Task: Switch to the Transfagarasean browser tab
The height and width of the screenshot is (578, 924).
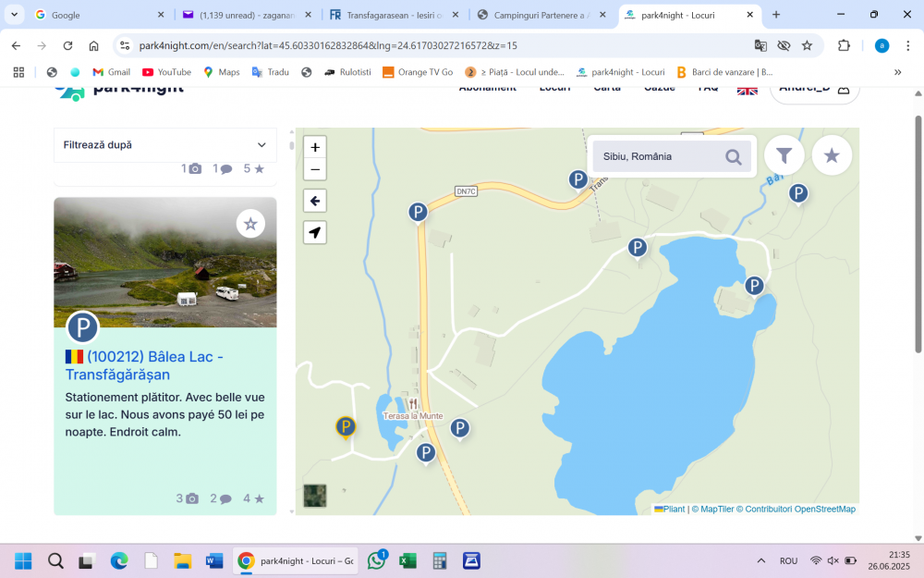Action: (x=392, y=15)
